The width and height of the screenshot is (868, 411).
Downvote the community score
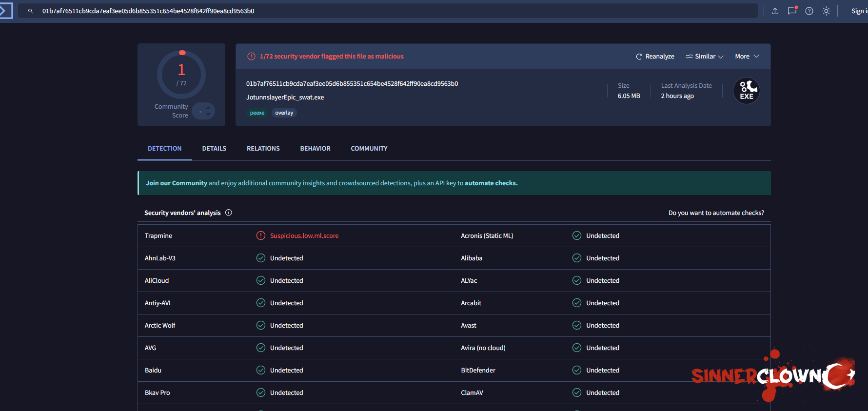click(208, 115)
